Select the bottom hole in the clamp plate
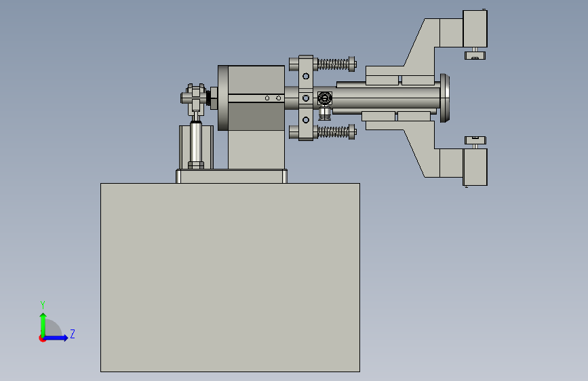The height and width of the screenshot is (381, 588). click(x=306, y=120)
